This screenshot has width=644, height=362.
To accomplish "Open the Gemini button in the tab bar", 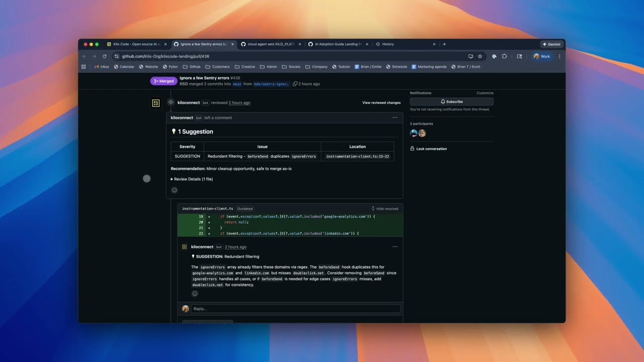I will [551, 44].
